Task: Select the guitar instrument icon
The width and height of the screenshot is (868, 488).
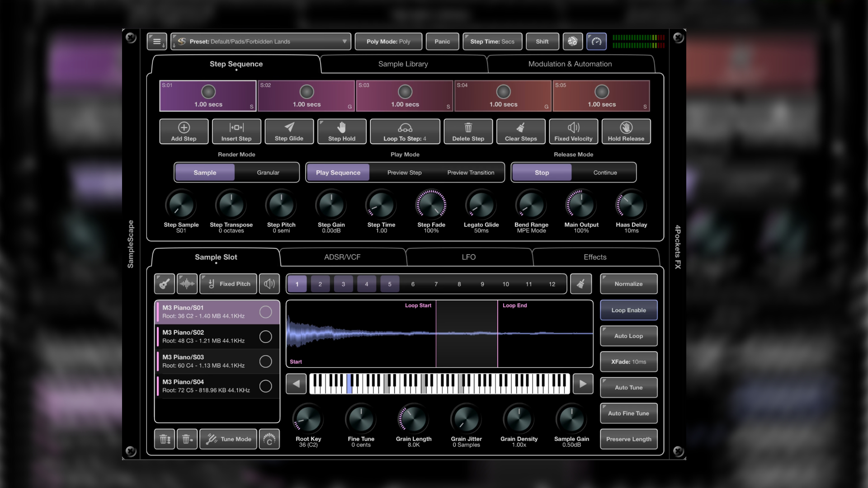Action: point(164,284)
